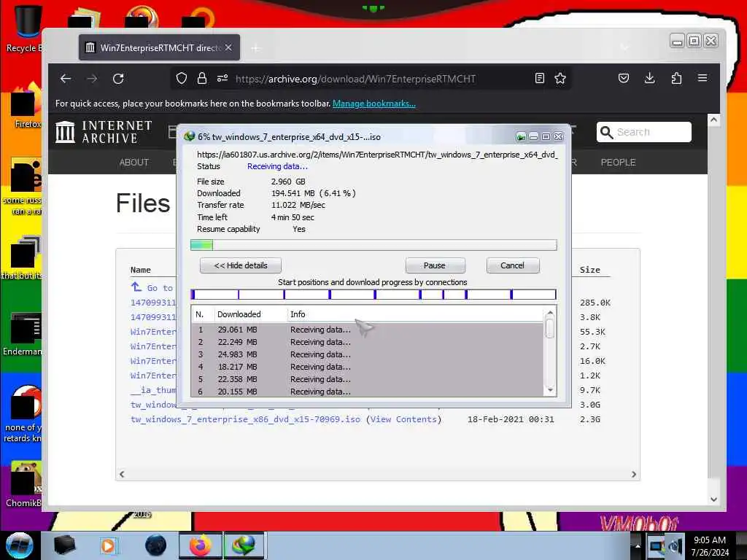Open a new tab with the plus button
The image size is (747, 560).
point(256,48)
